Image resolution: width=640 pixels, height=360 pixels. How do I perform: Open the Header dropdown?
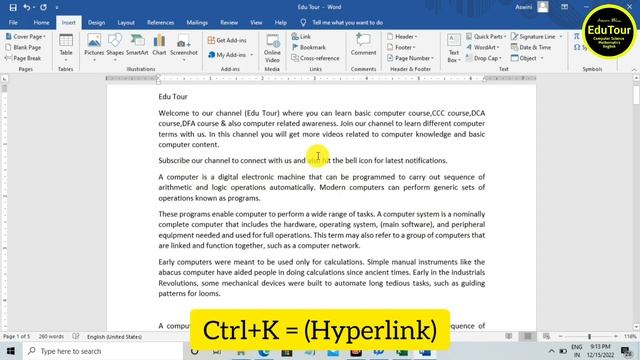point(402,36)
